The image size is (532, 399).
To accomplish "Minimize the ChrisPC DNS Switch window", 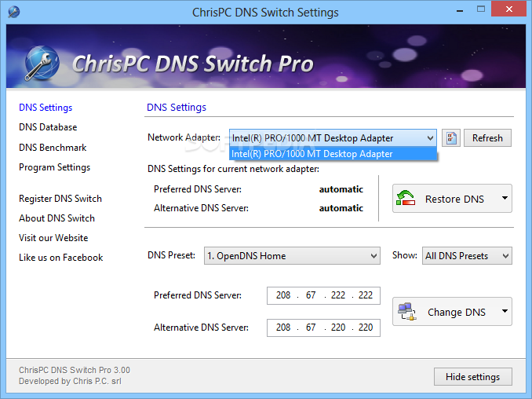I will pos(460,10).
